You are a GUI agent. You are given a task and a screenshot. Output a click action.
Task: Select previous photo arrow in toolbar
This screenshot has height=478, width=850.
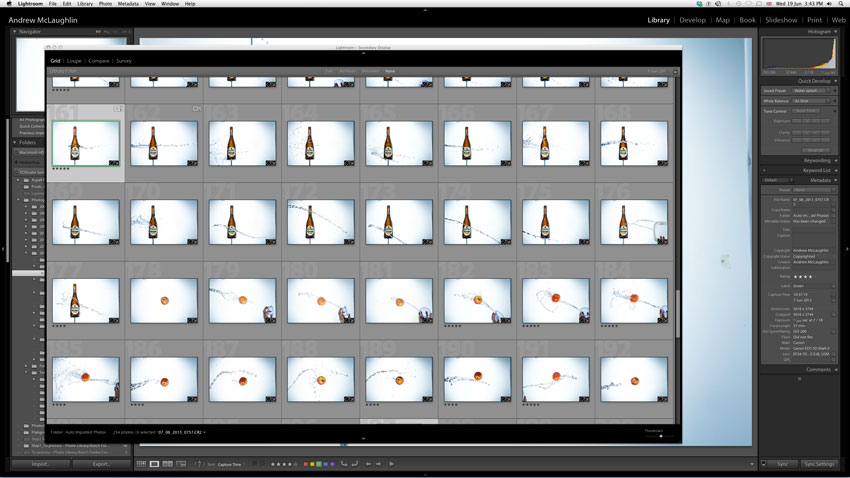369,464
